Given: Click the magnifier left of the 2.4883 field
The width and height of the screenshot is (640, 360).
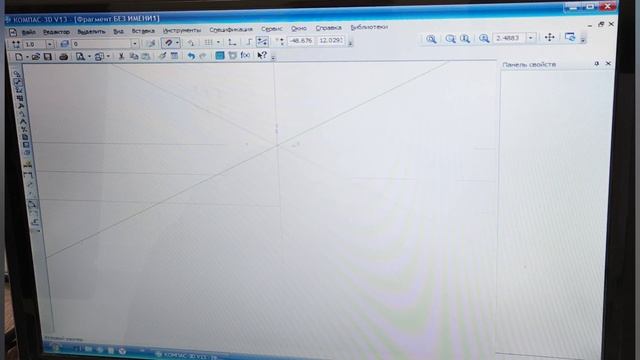Looking at the screenshot, I should (484, 38).
